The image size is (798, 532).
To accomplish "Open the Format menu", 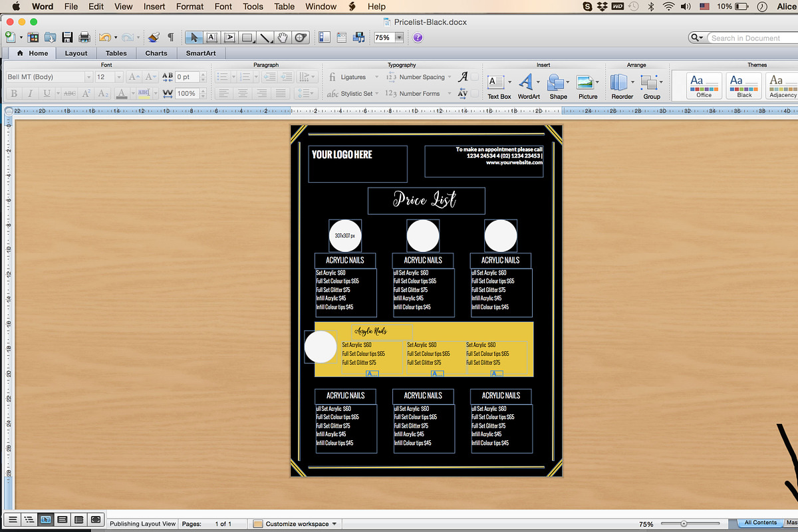I will click(190, 6).
